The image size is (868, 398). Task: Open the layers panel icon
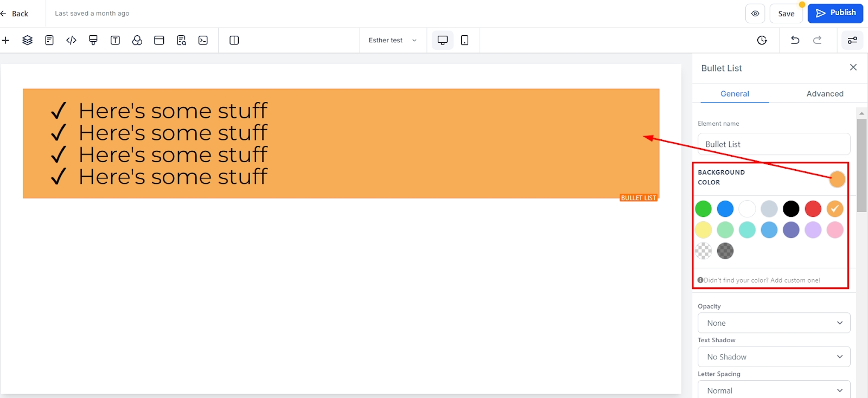27,40
